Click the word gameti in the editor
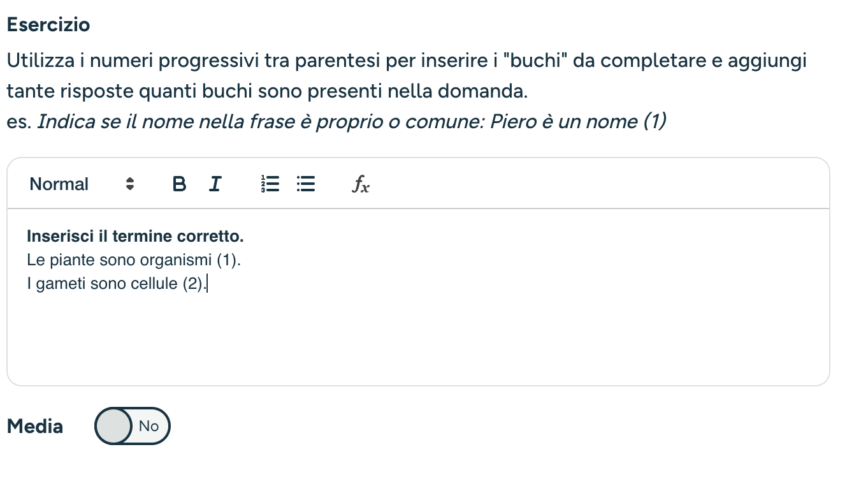 click(62, 284)
